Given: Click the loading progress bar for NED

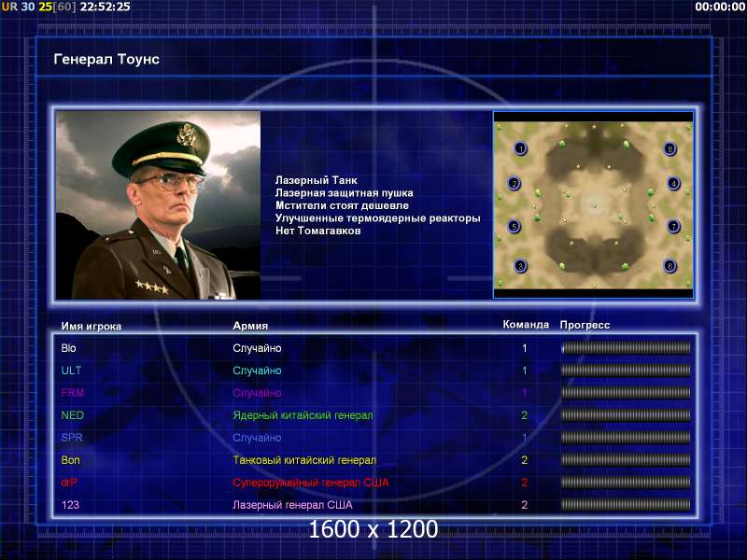Looking at the screenshot, I should pyautogui.click(x=626, y=415).
